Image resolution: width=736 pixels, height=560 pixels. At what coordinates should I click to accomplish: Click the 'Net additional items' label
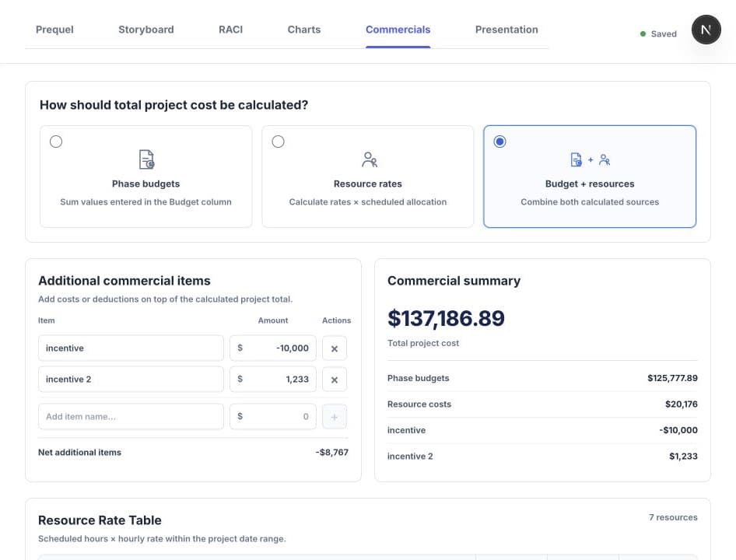point(79,453)
